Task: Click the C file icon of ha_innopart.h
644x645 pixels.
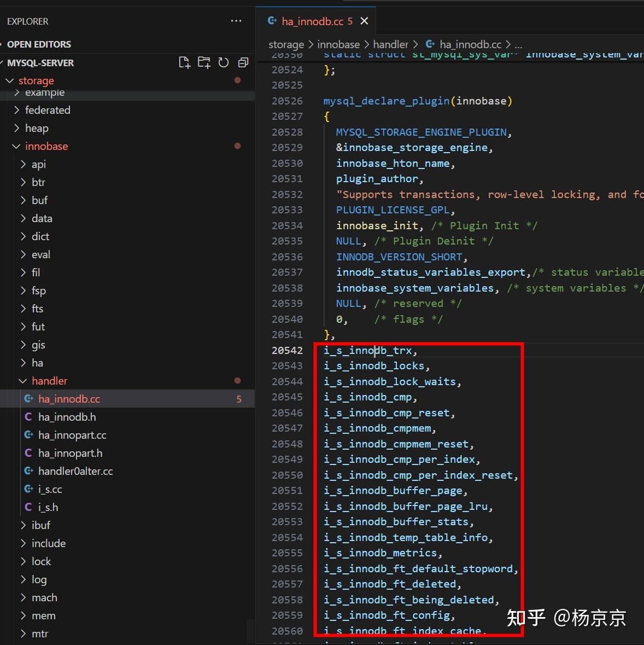Action: click(28, 453)
